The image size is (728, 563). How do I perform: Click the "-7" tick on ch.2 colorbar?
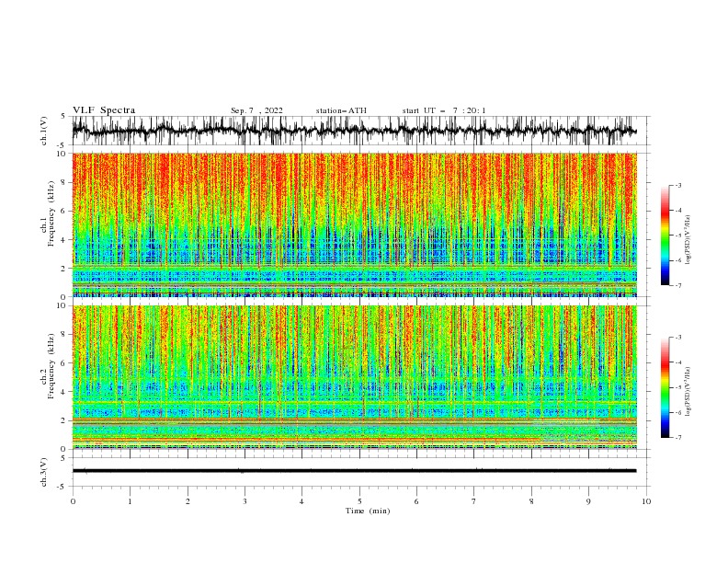point(677,438)
